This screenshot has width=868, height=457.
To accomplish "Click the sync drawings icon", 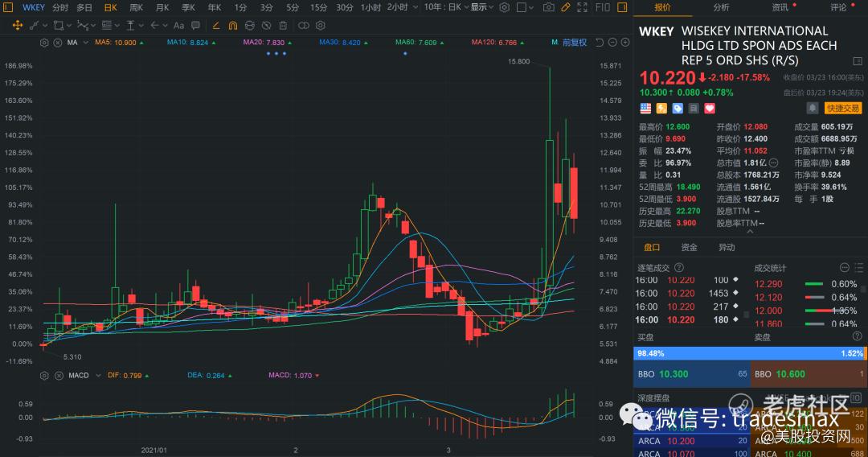I will click(250, 26).
